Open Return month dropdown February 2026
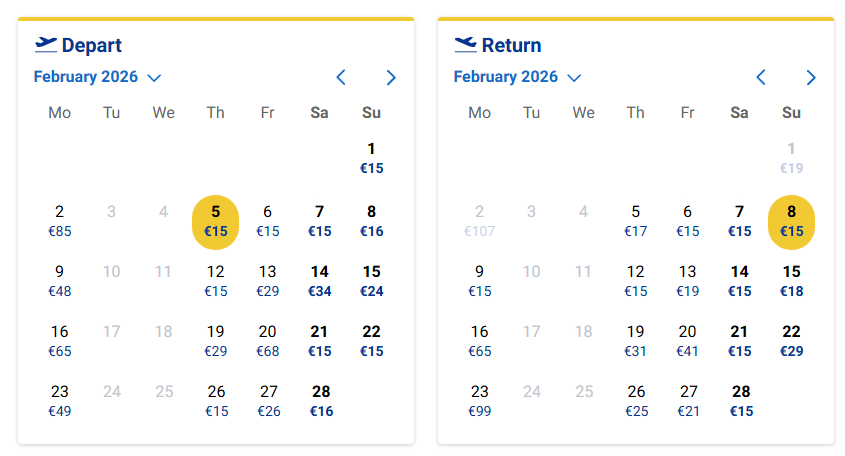 pyautogui.click(x=517, y=77)
